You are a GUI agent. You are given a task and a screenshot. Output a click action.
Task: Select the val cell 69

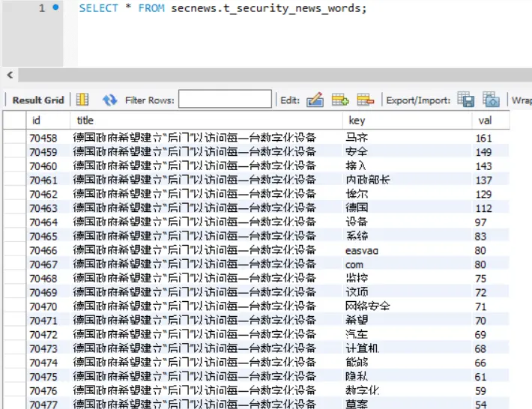(x=491, y=334)
